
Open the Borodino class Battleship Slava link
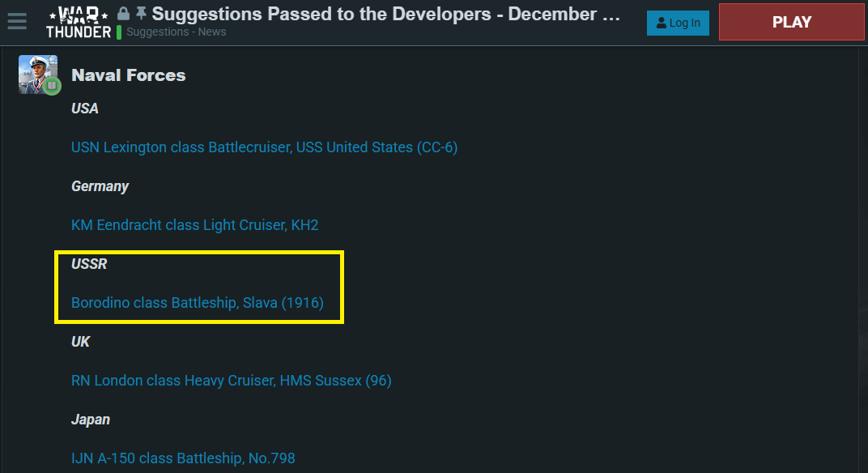(198, 303)
